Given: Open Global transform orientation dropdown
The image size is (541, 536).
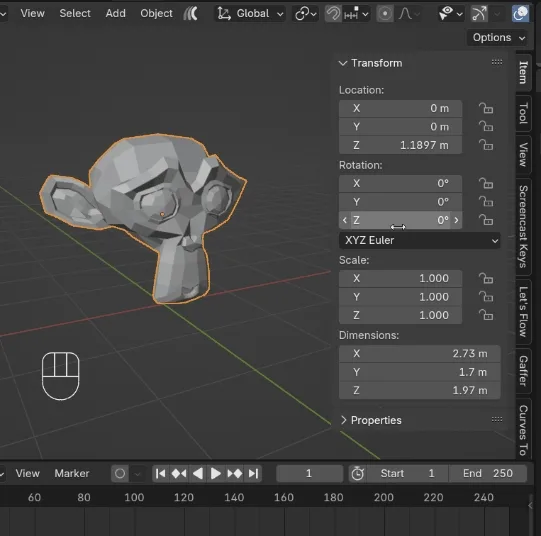Looking at the screenshot, I should [250, 14].
